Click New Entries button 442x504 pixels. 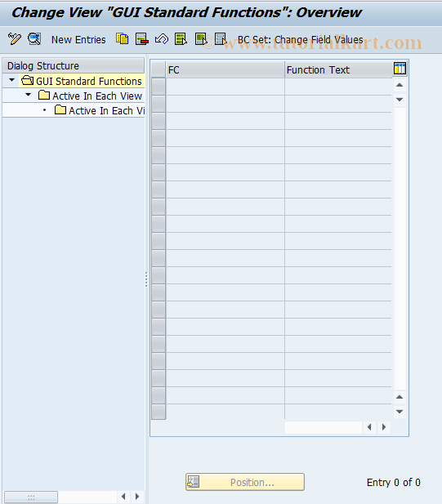[78, 40]
